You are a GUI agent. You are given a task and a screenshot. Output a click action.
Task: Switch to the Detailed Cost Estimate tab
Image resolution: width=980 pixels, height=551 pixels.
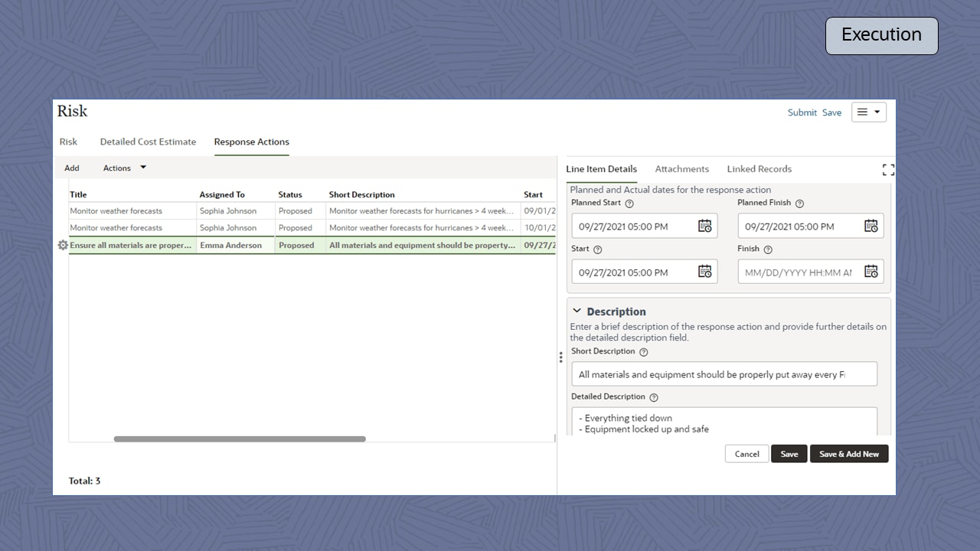click(x=148, y=142)
